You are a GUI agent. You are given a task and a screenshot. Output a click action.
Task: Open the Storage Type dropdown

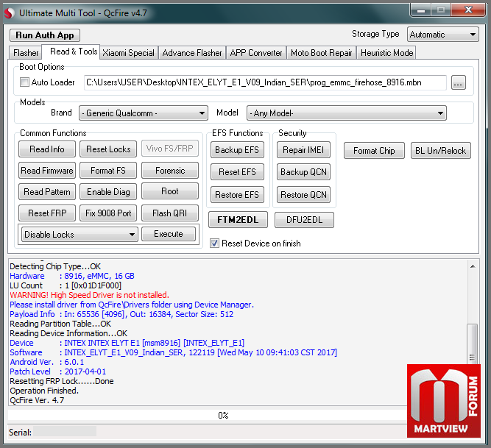[x=442, y=35]
